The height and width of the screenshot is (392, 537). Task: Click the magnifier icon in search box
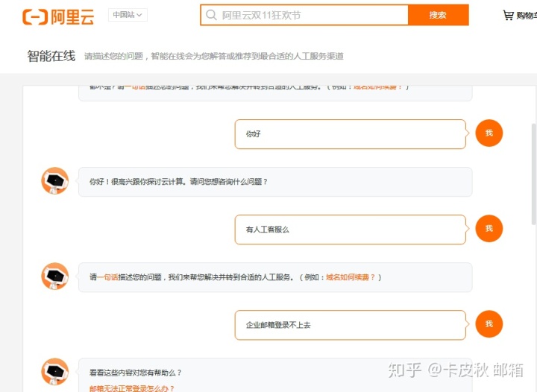(212, 15)
